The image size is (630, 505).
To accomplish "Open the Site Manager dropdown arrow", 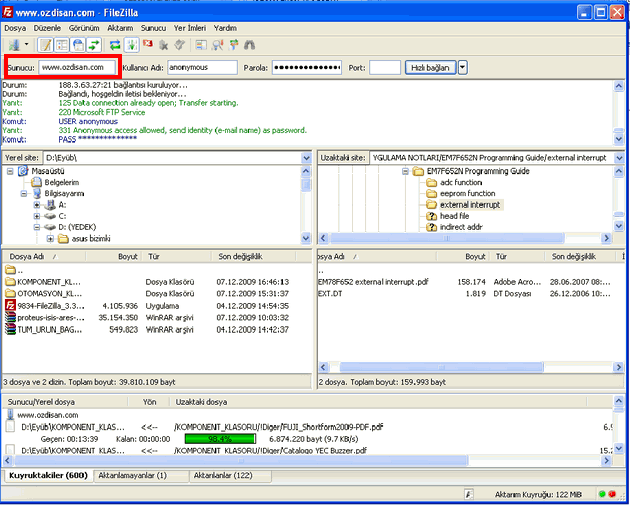I will [x=27, y=45].
